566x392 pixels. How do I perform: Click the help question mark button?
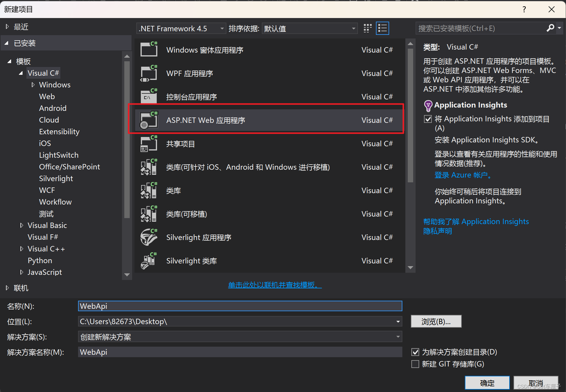click(x=524, y=9)
